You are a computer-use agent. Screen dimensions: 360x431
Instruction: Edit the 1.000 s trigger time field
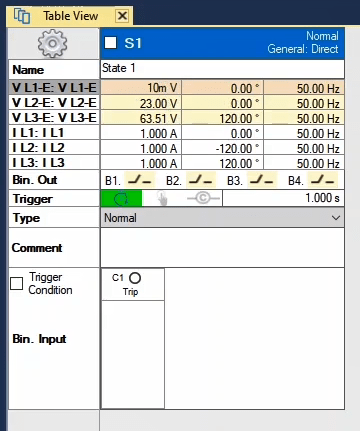[283, 198]
